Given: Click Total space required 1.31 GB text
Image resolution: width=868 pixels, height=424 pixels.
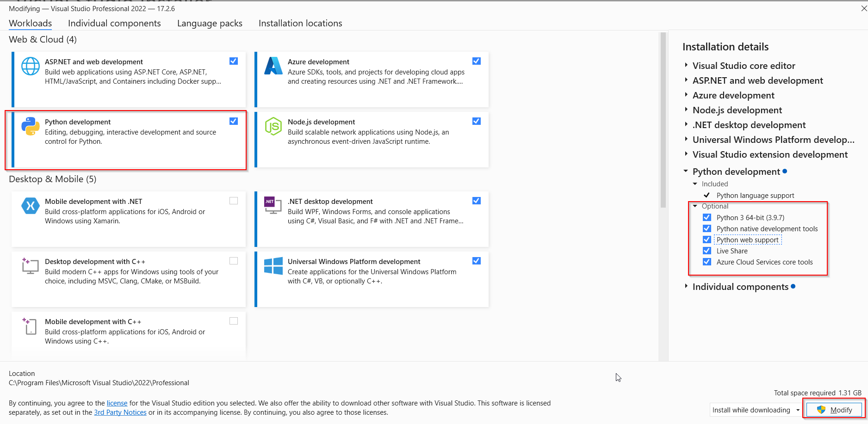Looking at the screenshot, I should 818,393.
